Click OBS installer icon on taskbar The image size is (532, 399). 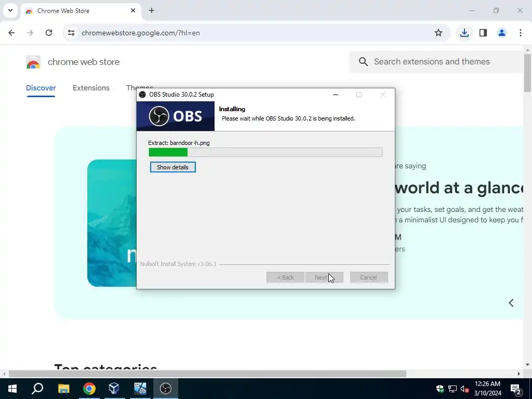[x=166, y=389]
